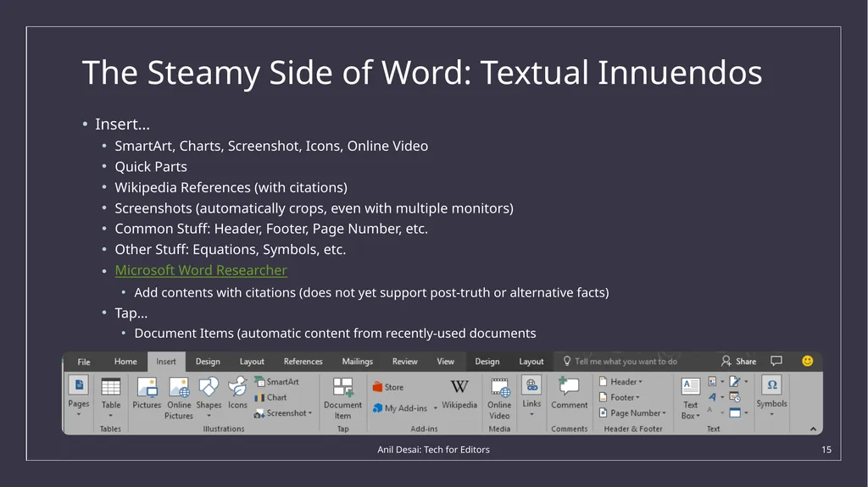The image size is (868, 487).
Task: Open the Header dropdown
Action: tap(620, 382)
